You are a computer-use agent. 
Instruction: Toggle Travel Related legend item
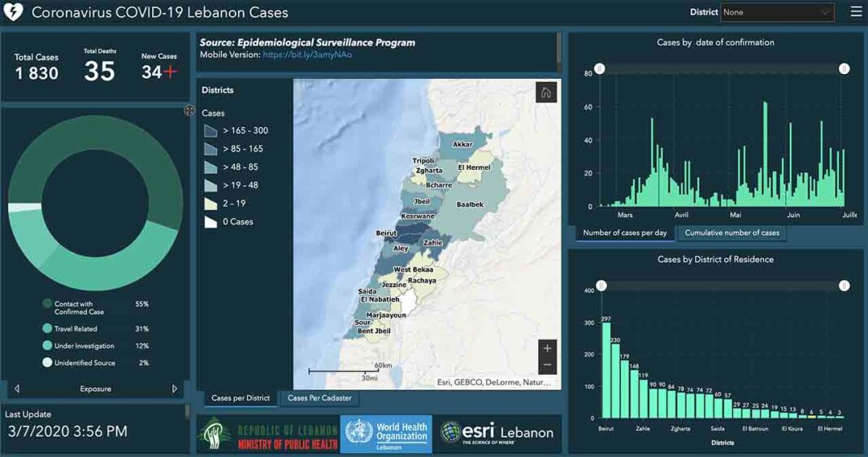[x=76, y=329]
